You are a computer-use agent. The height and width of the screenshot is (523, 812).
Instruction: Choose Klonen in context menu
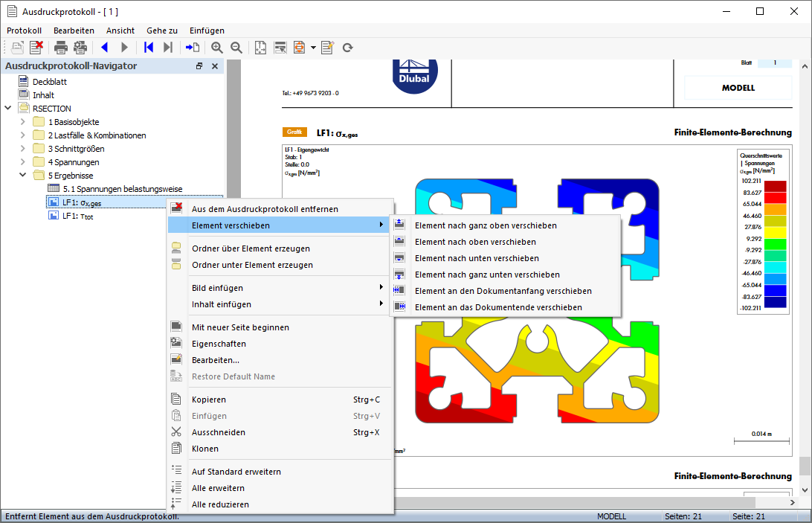pos(280,449)
